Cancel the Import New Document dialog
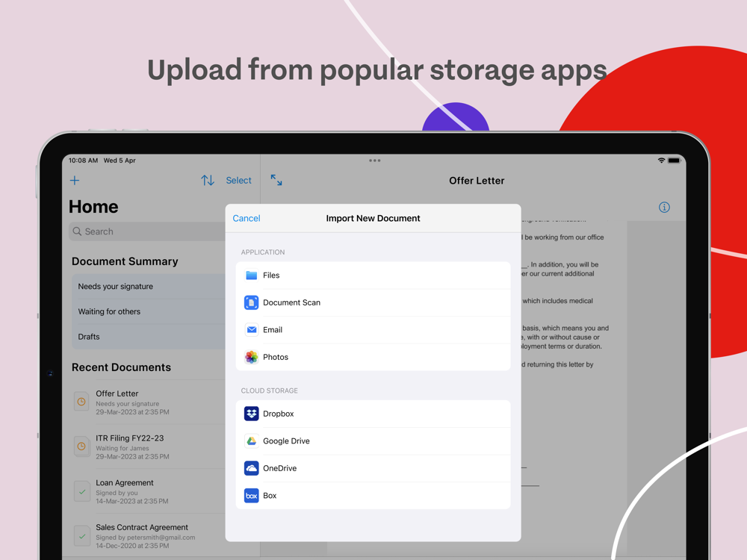The image size is (747, 560). [247, 219]
